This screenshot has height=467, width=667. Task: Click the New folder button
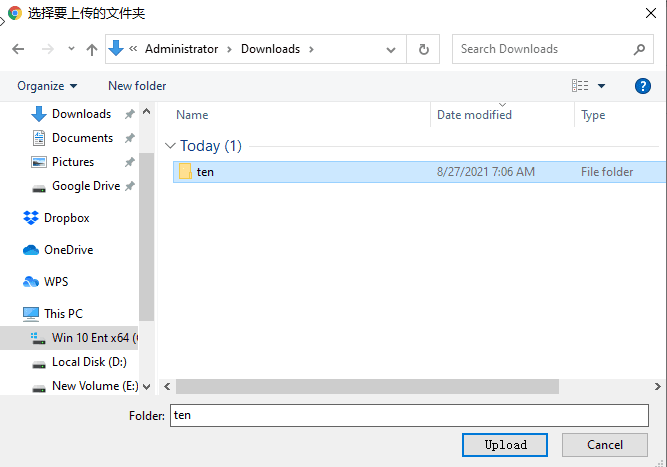pos(137,86)
